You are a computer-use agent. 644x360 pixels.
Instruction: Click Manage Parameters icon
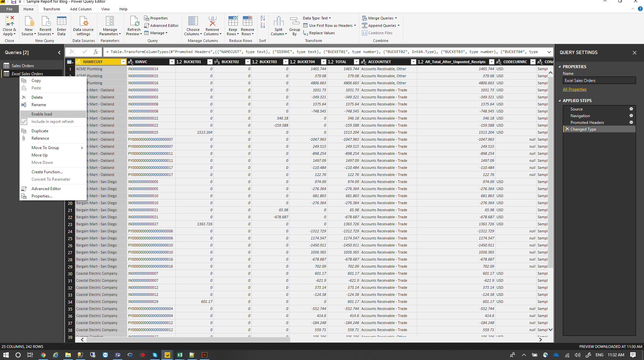[x=110, y=21]
